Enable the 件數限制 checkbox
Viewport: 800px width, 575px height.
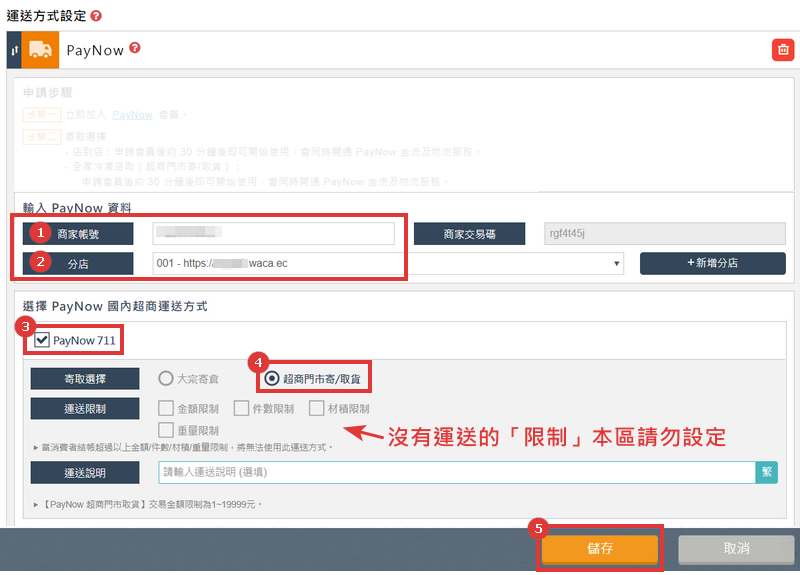coord(241,408)
